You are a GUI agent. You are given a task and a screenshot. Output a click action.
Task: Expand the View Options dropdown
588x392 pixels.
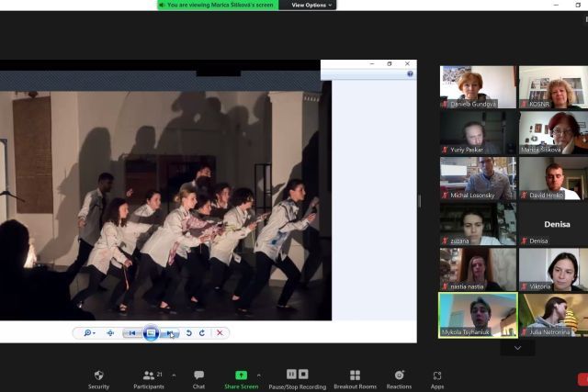click(x=309, y=5)
